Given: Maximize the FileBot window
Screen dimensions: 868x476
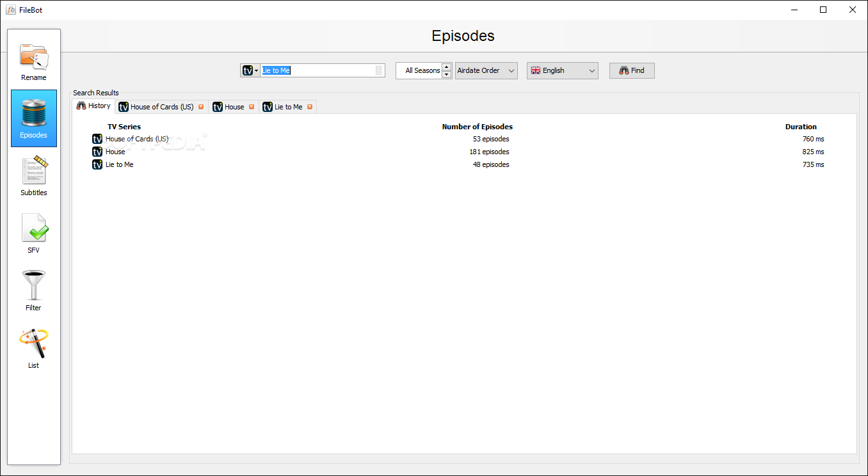Looking at the screenshot, I should (x=824, y=10).
